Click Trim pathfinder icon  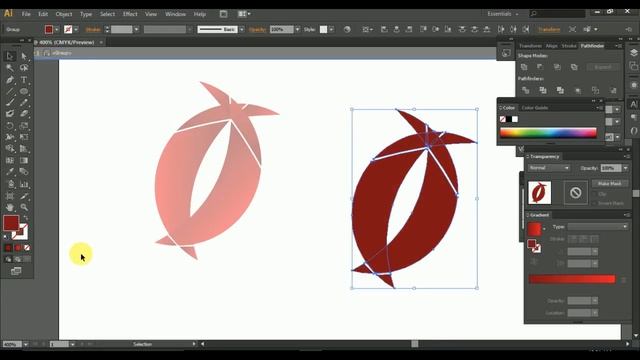click(x=543, y=90)
